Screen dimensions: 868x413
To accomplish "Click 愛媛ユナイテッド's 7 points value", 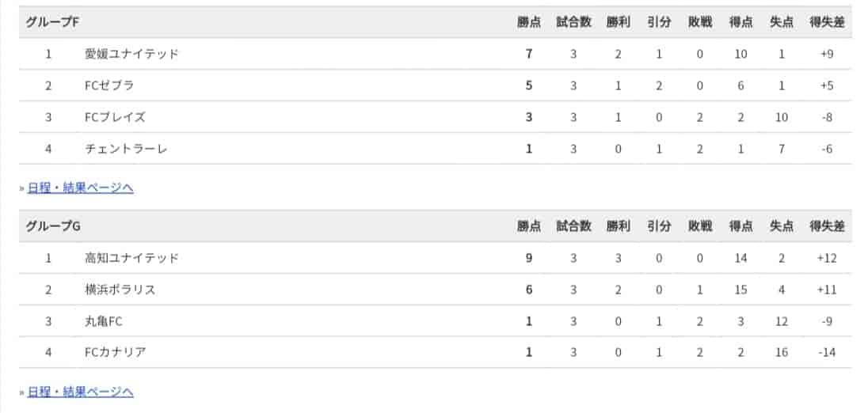I will pyautogui.click(x=529, y=54).
